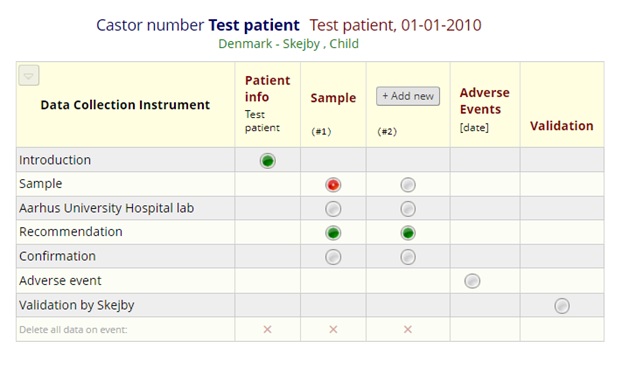Delete all data on Sample #1 event
Viewport: 643px width, 375px height.
coord(333,329)
